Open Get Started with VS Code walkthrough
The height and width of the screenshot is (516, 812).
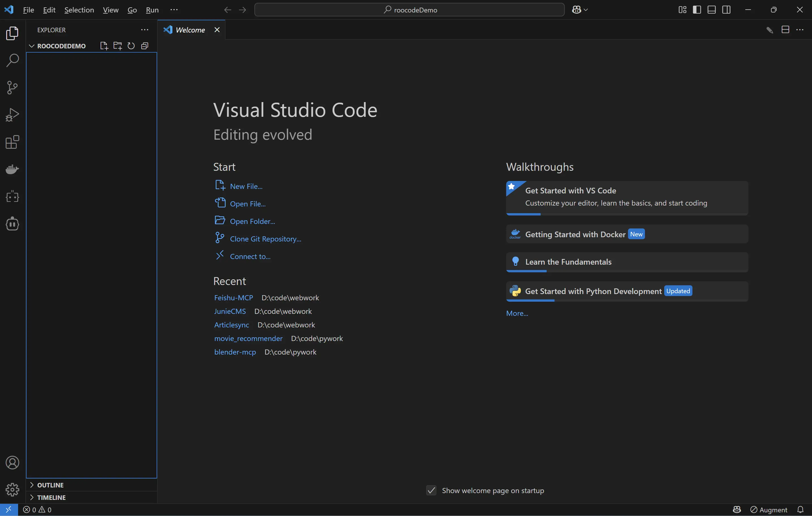coord(627,198)
